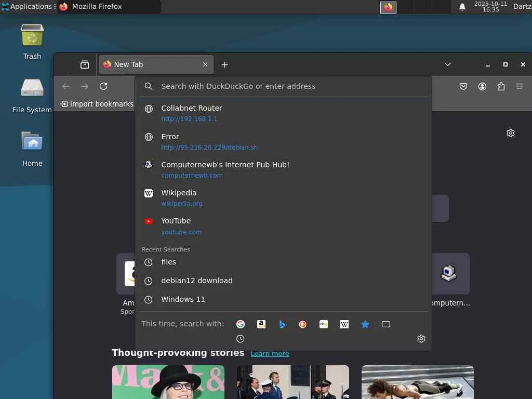Click Import bookmarks button
This screenshot has height=399, width=532.
(x=97, y=104)
